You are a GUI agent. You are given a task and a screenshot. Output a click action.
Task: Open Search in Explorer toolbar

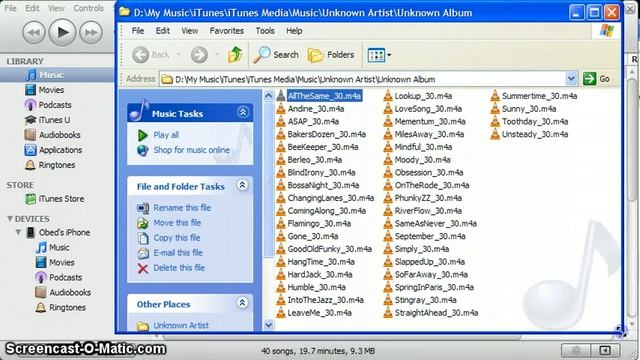pyautogui.click(x=276, y=55)
